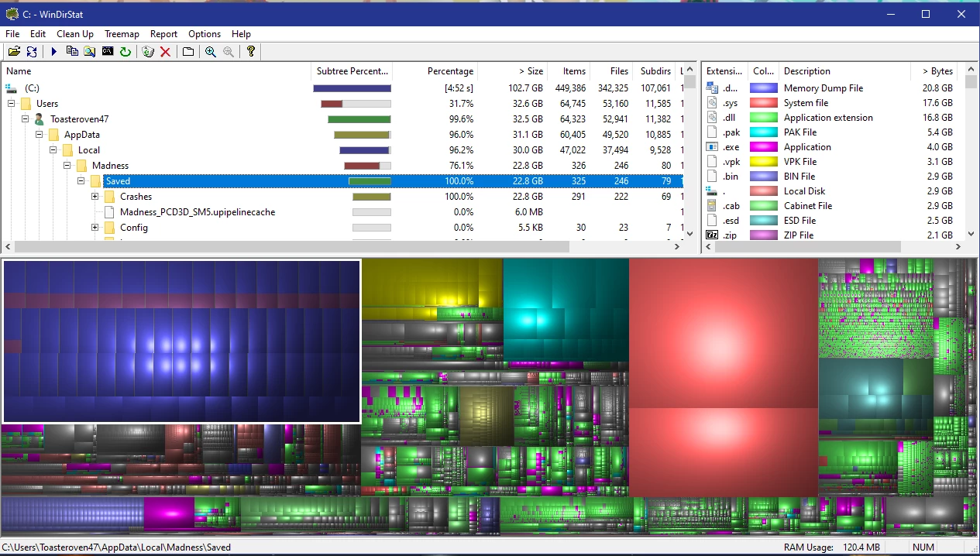Open the Clean Up menu
The height and width of the screenshot is (556, 980).
[75, 34]
